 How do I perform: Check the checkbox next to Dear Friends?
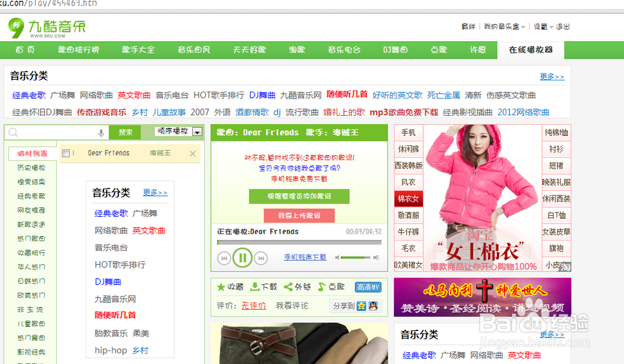pyautogui.click(x=64, y=153)
